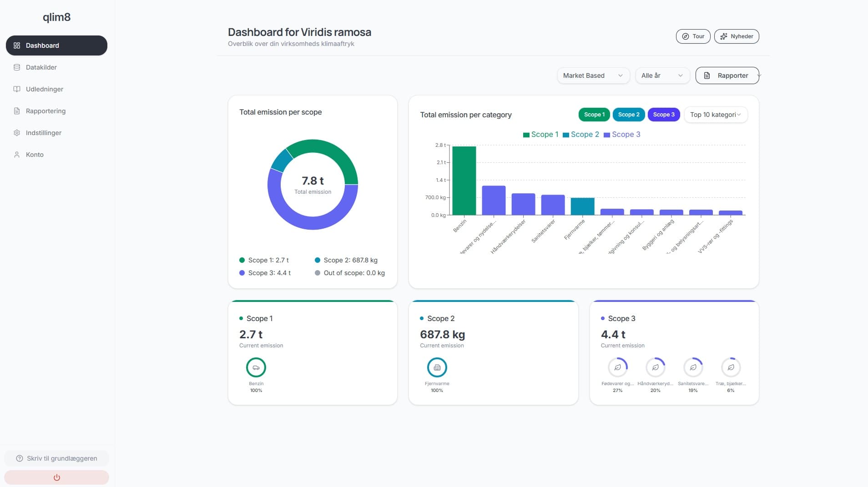This screenshot has width=868, height=487.
Task: Click help icon beside Skriv til grundlæggeren
Action: 20,458
